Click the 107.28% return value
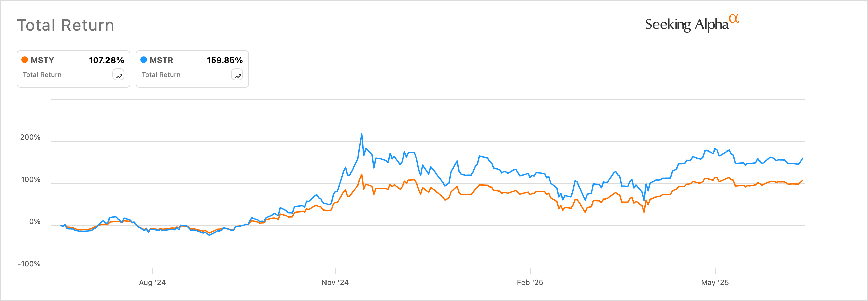868x301 pixels. click(x=106, y=60)
